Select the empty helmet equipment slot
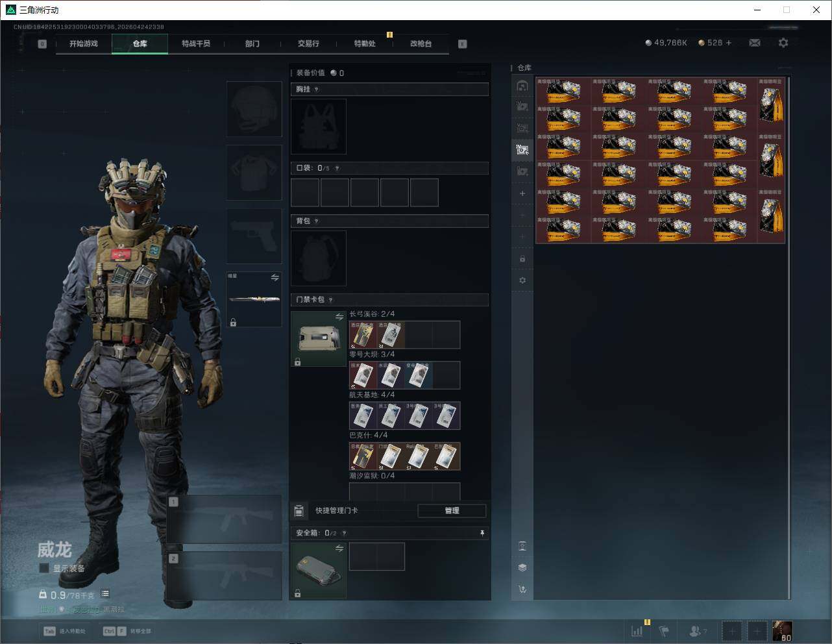The height and width of the screenshot is (644, 832). (254, 108)
